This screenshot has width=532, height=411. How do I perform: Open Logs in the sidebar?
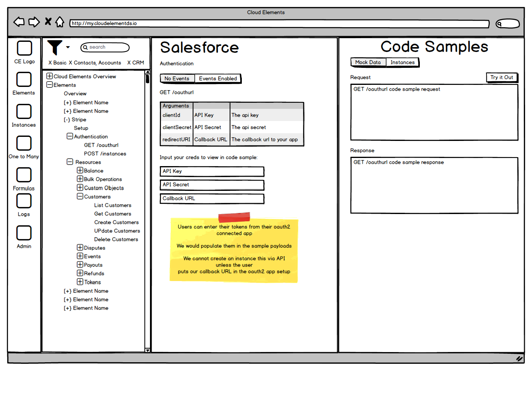point(24,201)
